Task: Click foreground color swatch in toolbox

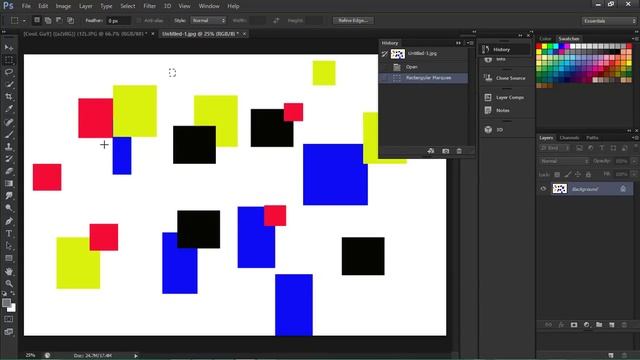Action: coord(7,303)
